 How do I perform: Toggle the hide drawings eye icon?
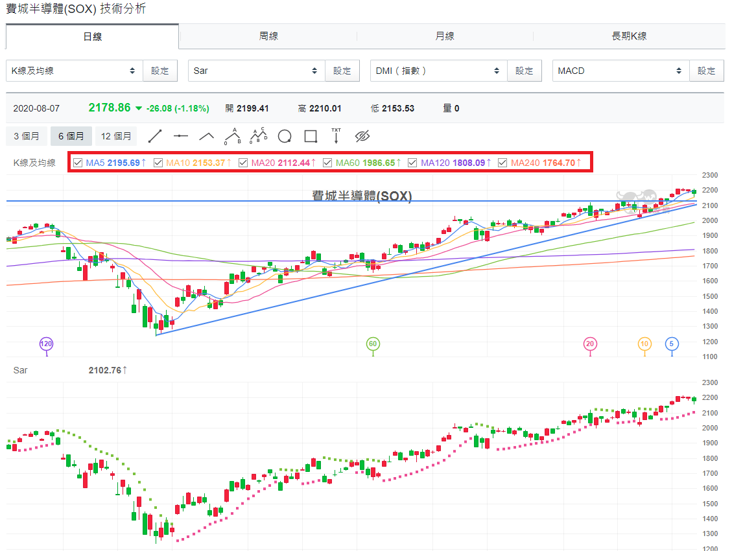pyautogui.click(x=362, y=136)
